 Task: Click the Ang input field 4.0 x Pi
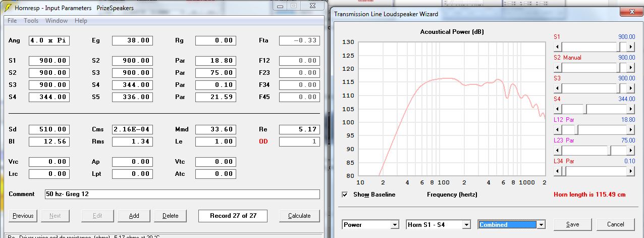tap(49, 40)
